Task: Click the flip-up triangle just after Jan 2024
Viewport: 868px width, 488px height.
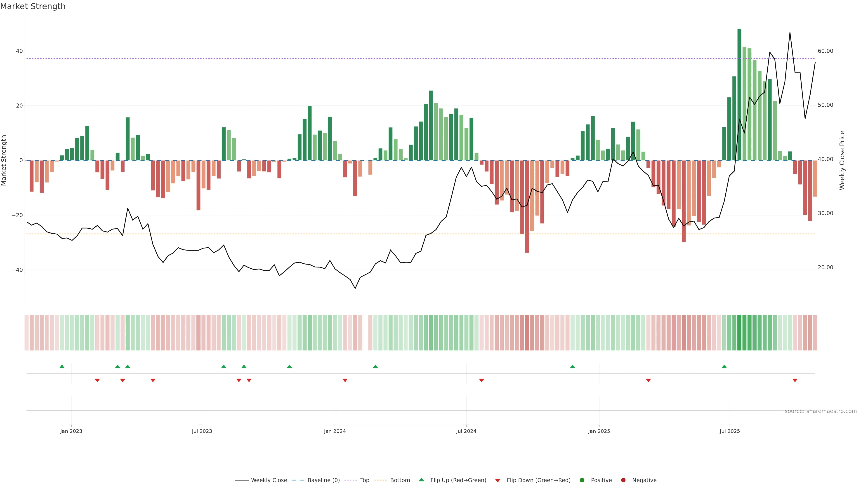Action: 375,366
